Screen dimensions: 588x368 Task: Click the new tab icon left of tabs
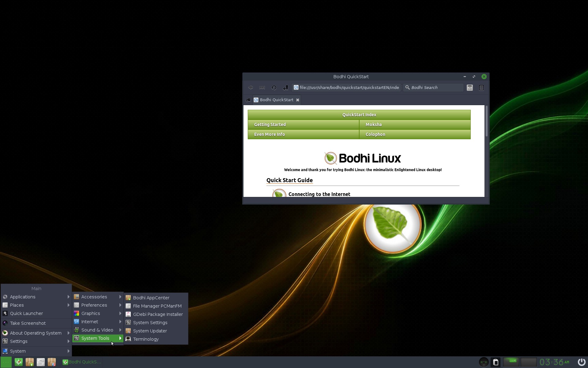248,100
